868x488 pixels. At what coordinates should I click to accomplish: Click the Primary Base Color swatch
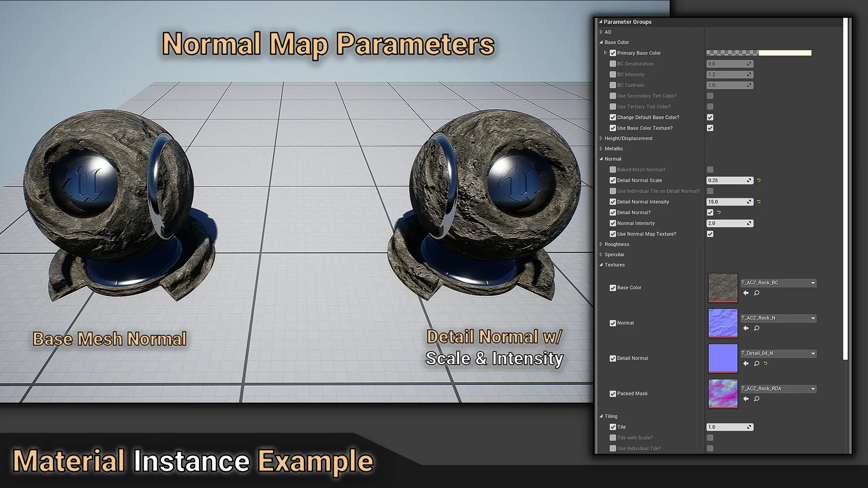[x=759, y=53]
